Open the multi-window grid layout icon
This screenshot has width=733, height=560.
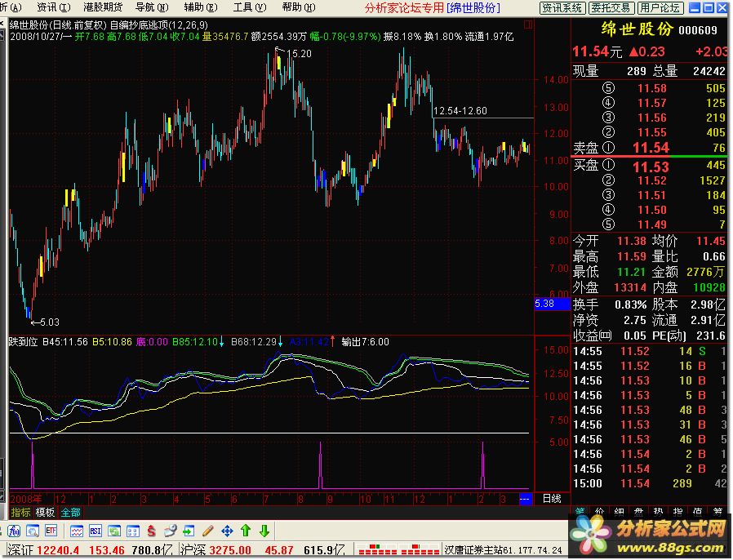[x=133, y=531]
